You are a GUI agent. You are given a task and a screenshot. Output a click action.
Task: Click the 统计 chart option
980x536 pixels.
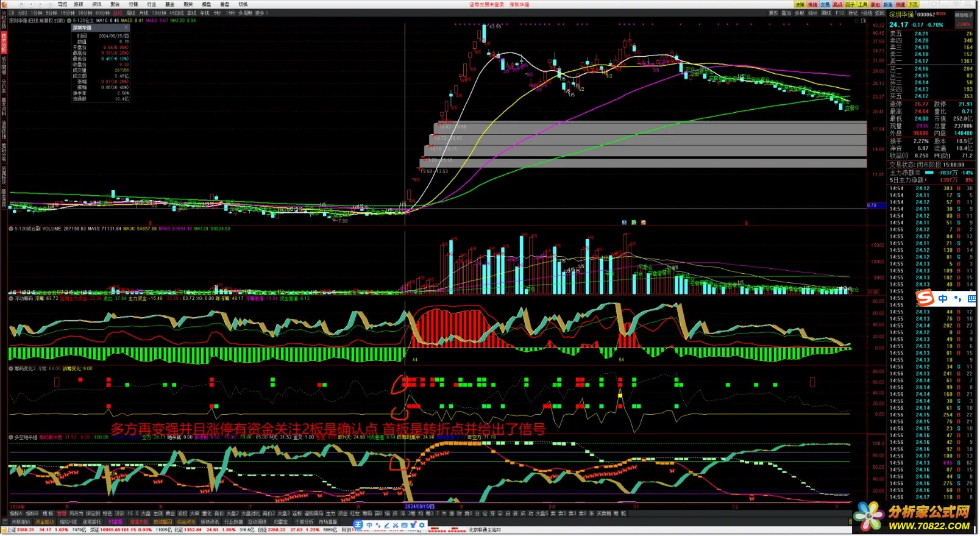pos(813,13)
